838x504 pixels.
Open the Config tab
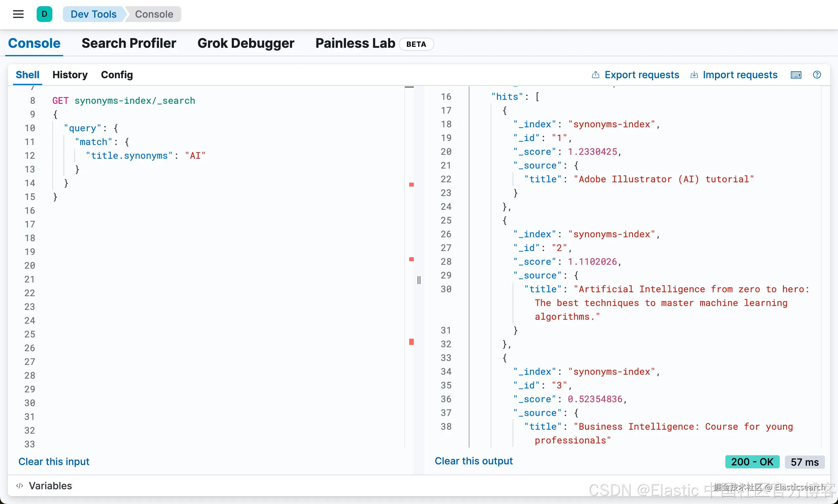coord(117,75)
